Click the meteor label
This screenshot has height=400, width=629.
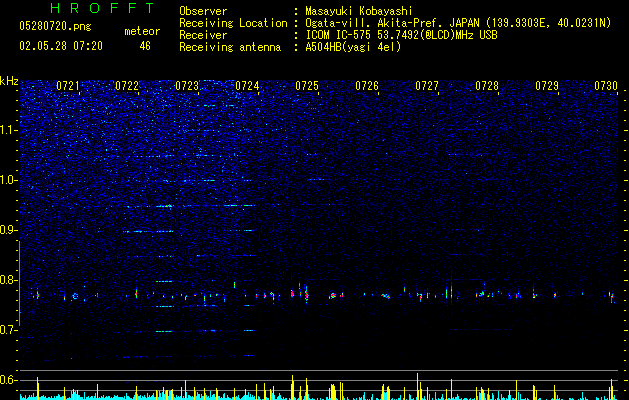tap(142, 31)
